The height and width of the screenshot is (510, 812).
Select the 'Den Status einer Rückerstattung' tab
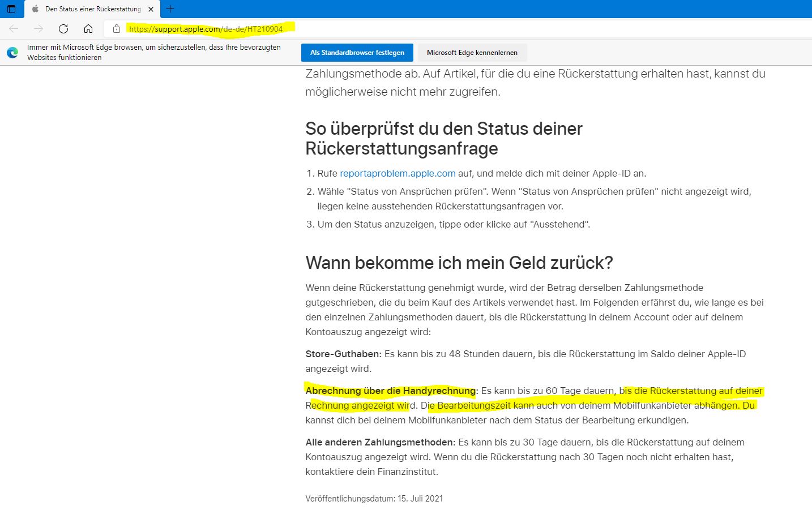pyautogui.click(x=93, y=9)
